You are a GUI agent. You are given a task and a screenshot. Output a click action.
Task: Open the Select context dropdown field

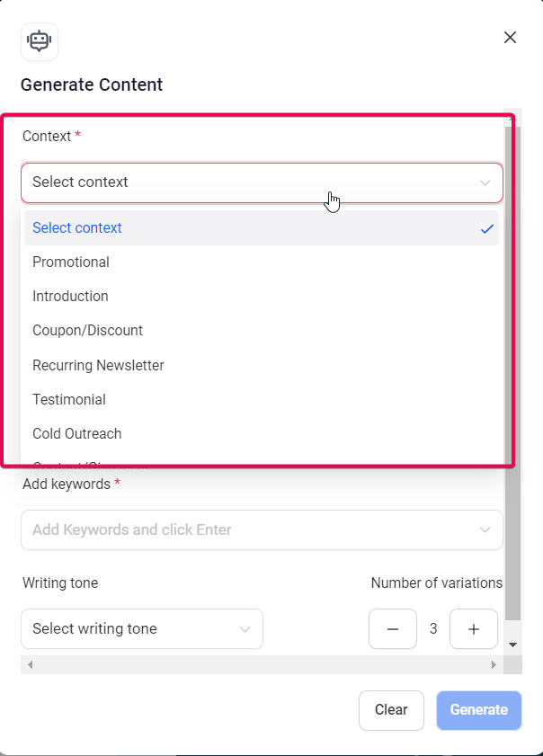(261, 182)
